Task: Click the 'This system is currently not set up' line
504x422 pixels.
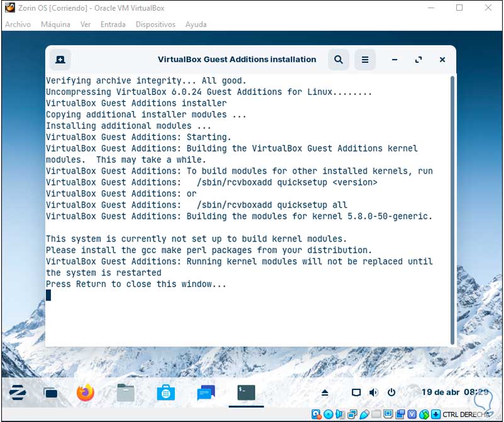Action: (x=196, y=238)
